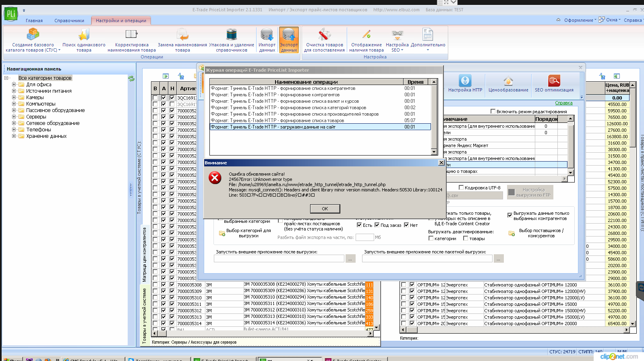Screen dimensions: 644x361
Task: Click operations log vertical scrollbar down arrow
Action: pos(434,152)
